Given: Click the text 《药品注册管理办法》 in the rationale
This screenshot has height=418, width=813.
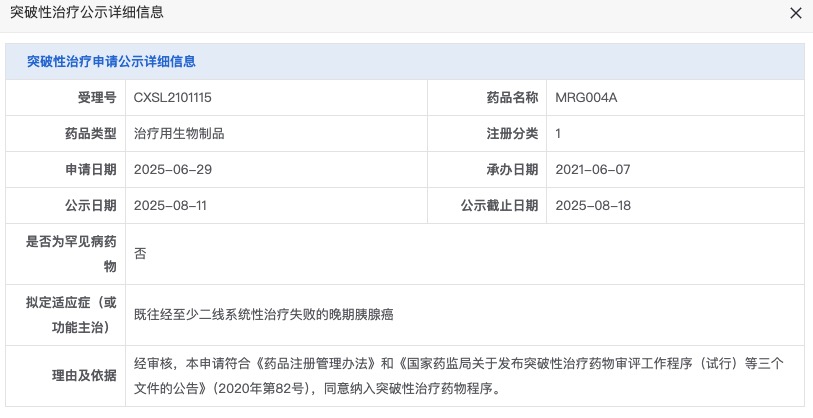Looking at the screenshot, I should pos(315,363).
